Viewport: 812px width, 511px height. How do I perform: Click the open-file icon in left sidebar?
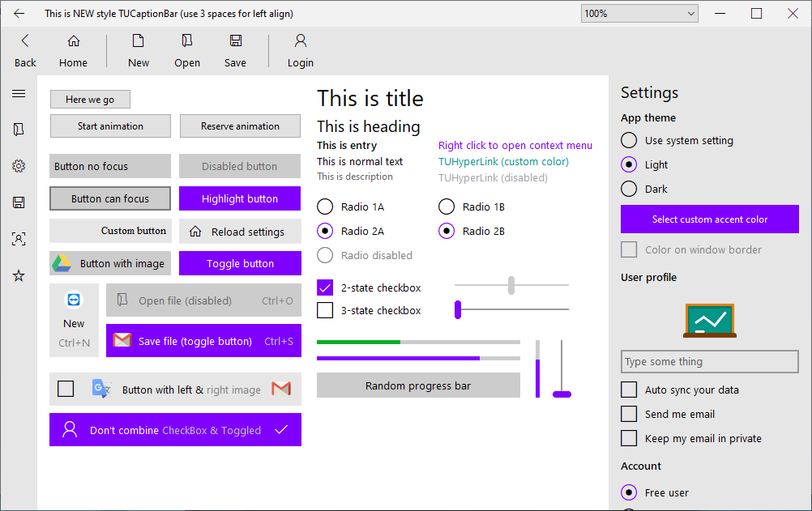[19, 130]
